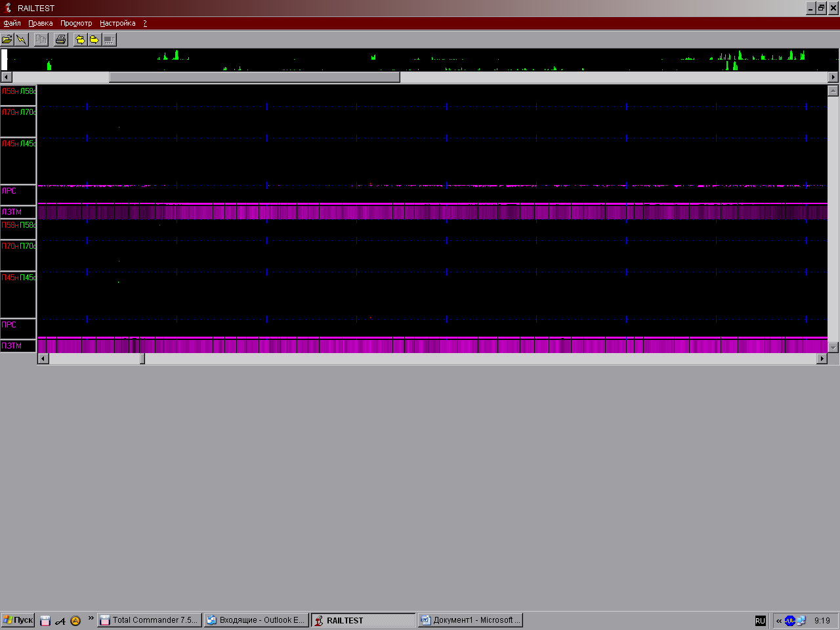The width and height of the screenshot is (840, 630).
Task: Click the blue waveform tray icon
Action: pyautogui.click(x=790, y=620)
